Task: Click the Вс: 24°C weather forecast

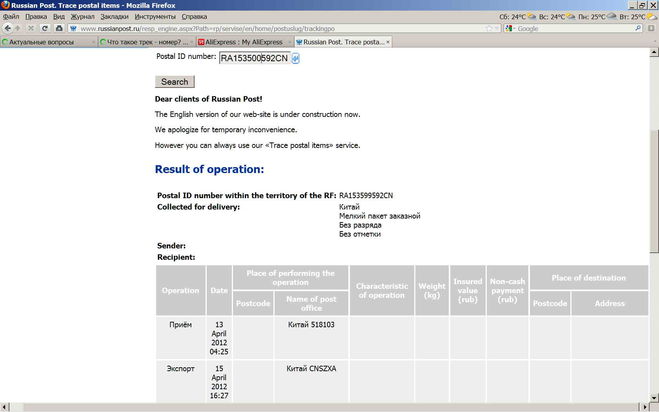Action: click(557, 17)
